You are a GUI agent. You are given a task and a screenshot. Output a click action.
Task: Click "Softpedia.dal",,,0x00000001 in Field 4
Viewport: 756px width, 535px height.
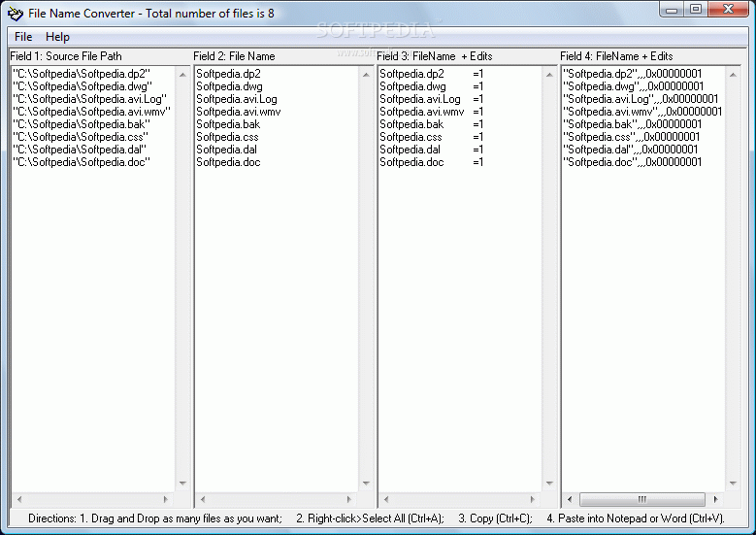pos(631,150)
